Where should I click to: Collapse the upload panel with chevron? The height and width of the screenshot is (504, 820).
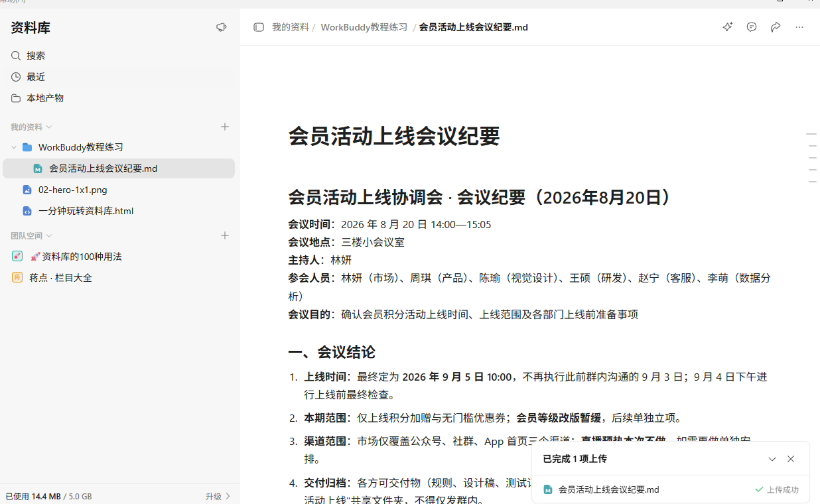click(x=772, y=459)
